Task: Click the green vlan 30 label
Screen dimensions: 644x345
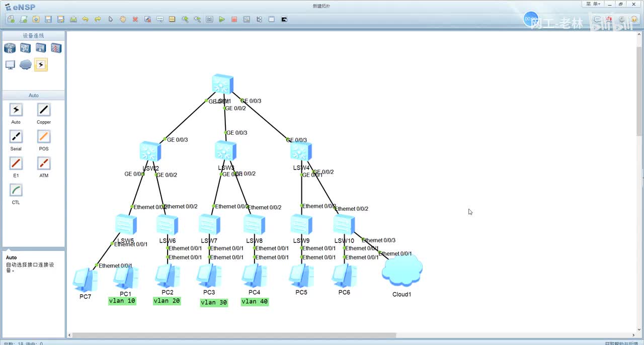Action: tap(214, 302)
